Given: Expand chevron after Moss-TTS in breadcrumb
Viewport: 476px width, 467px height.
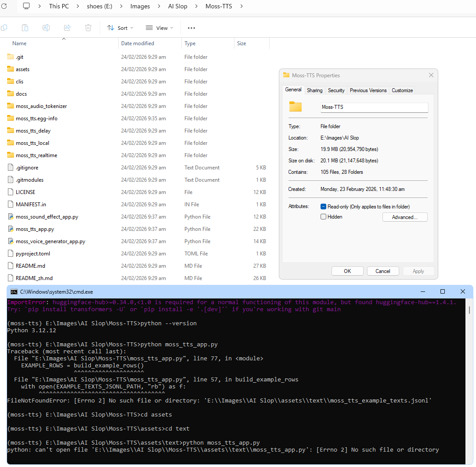Looking at the screenshot, I should pyautogui.click(x=242, y=6).
